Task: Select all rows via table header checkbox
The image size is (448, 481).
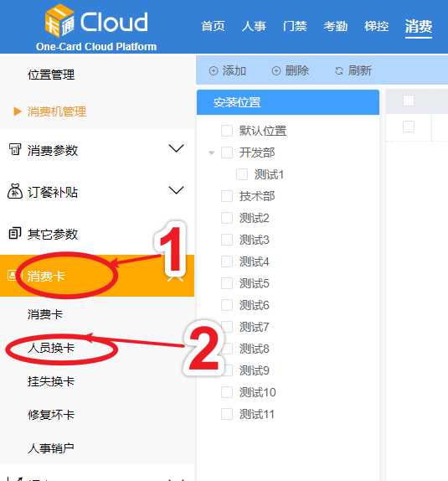Action: click(409, 101)
